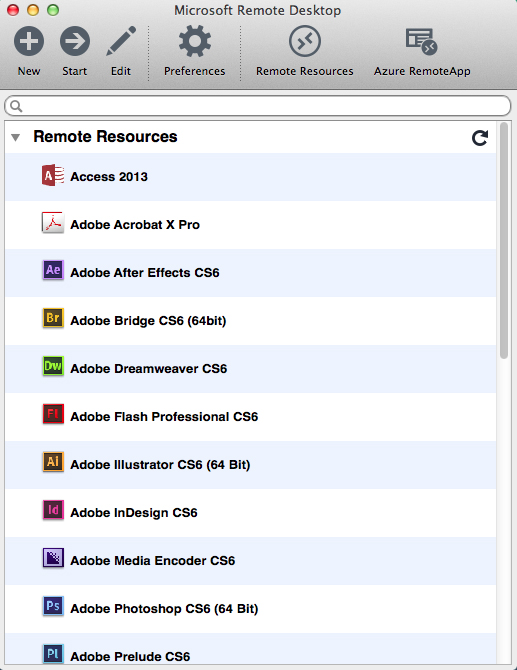Click the Illustrator Ai icon

point(53,461)
